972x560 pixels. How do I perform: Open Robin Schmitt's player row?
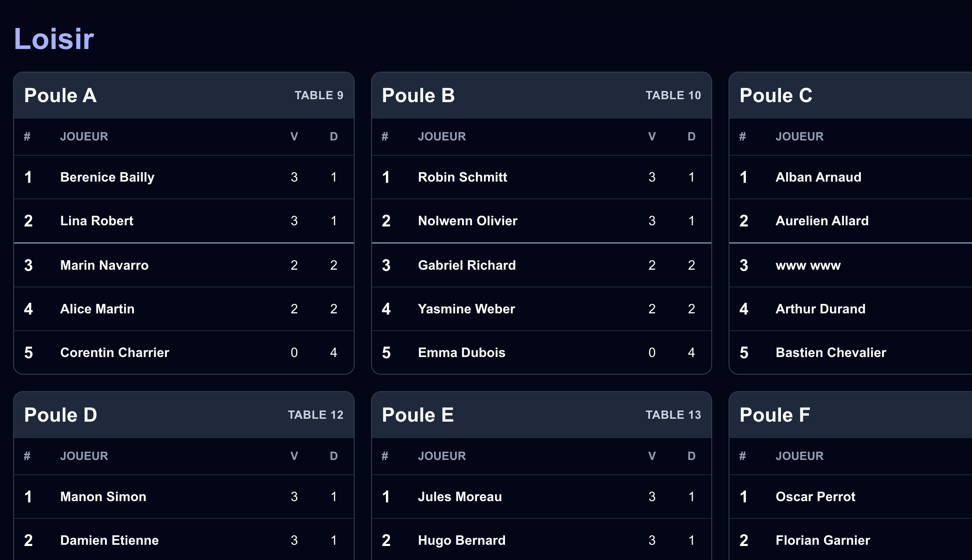pyautogui.click(x=541, y=177)
